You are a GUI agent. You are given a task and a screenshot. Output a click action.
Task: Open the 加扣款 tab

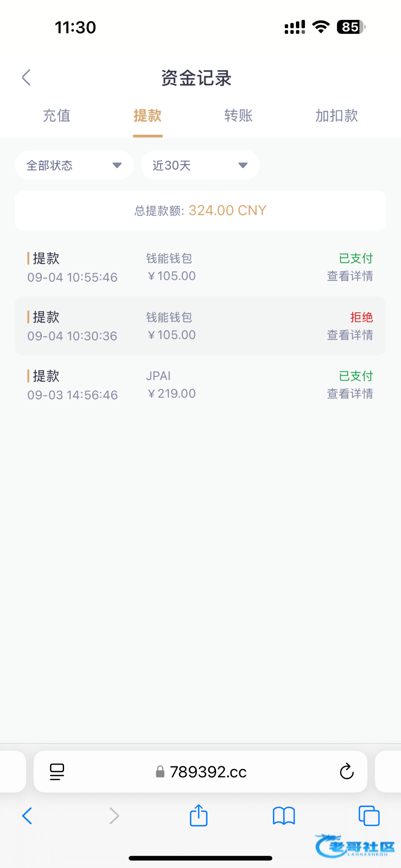click(x=337, y=116)
